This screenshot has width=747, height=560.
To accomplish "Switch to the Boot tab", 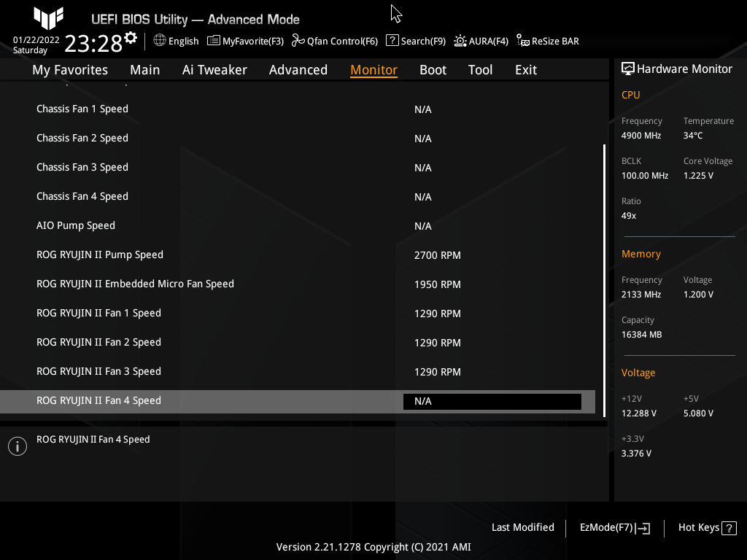I will [x=433, y=70].
